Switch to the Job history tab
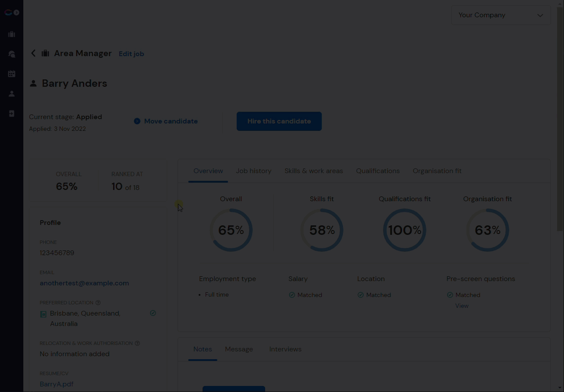Viewport: 564px width, 392px height. 253,171
